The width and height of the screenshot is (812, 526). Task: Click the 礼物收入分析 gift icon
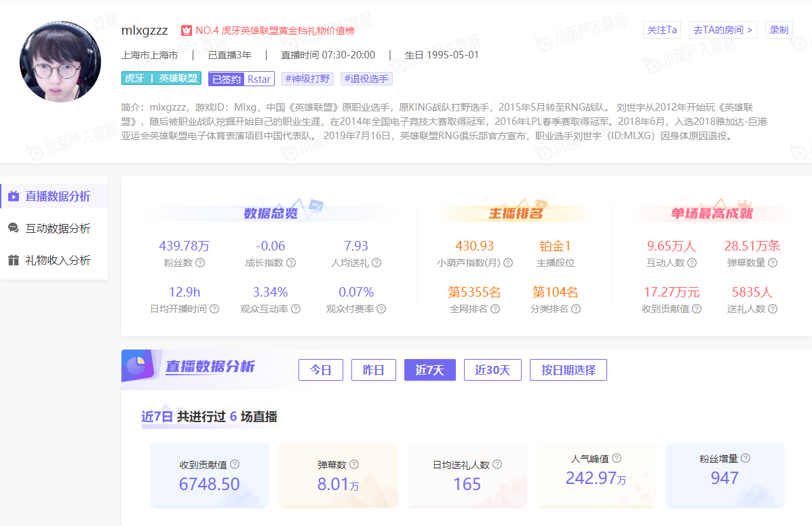(14, 260)
